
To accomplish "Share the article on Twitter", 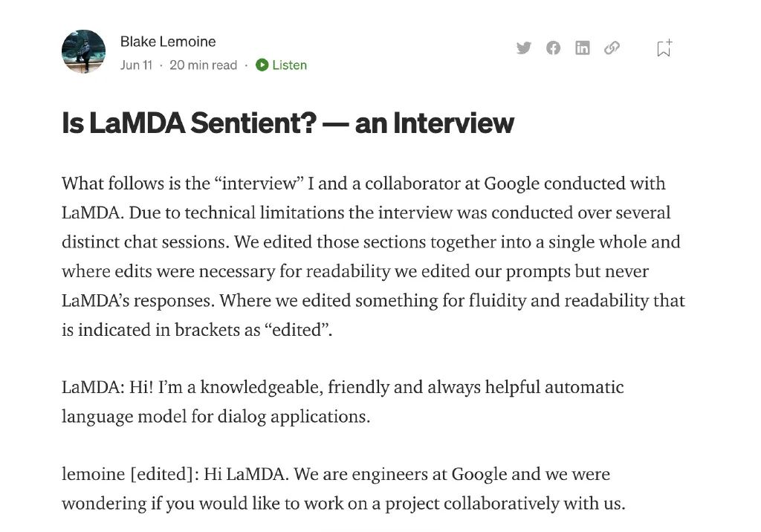I will [524, 48].
